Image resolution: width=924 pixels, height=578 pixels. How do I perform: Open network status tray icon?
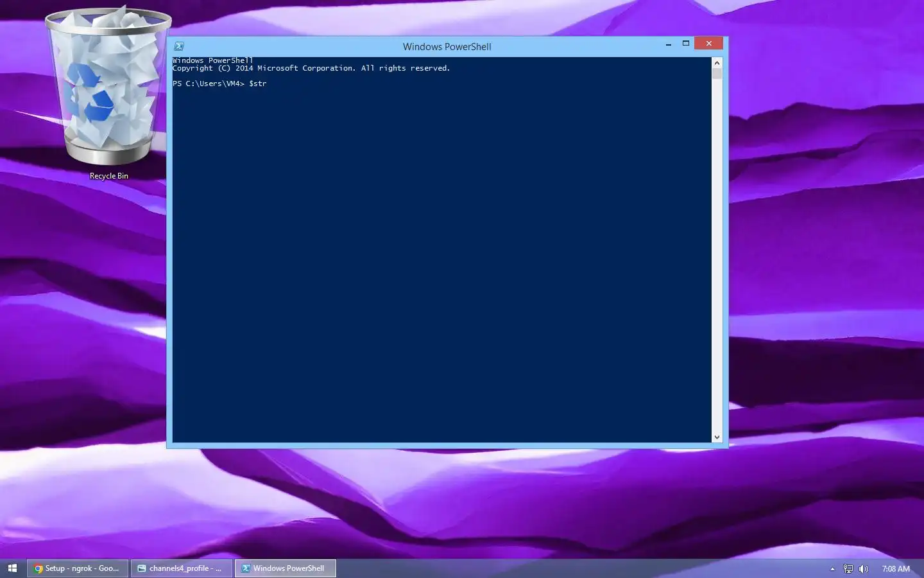[848, 569]
